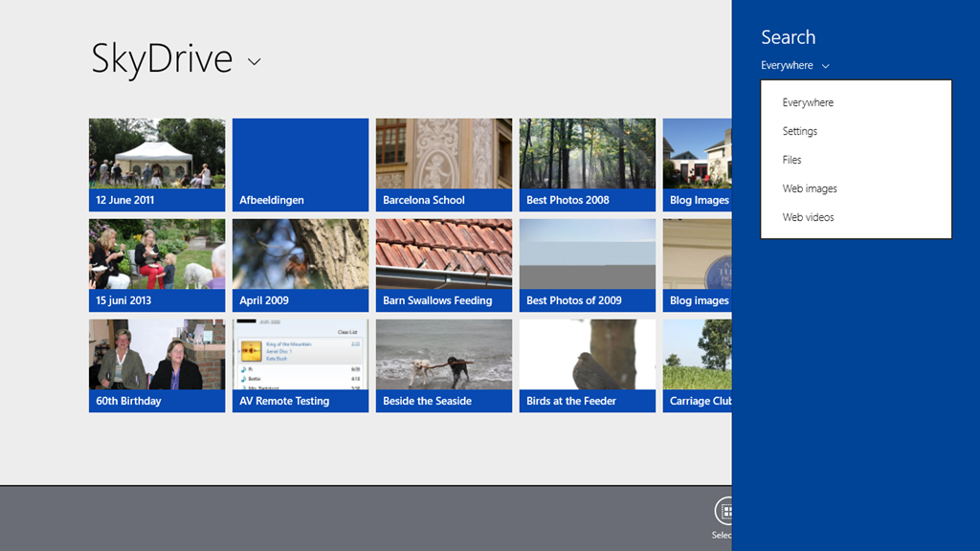Screen dimensions: 980x551
Task: Click the Select all icon in app bar
Action: tap(724, 511)
